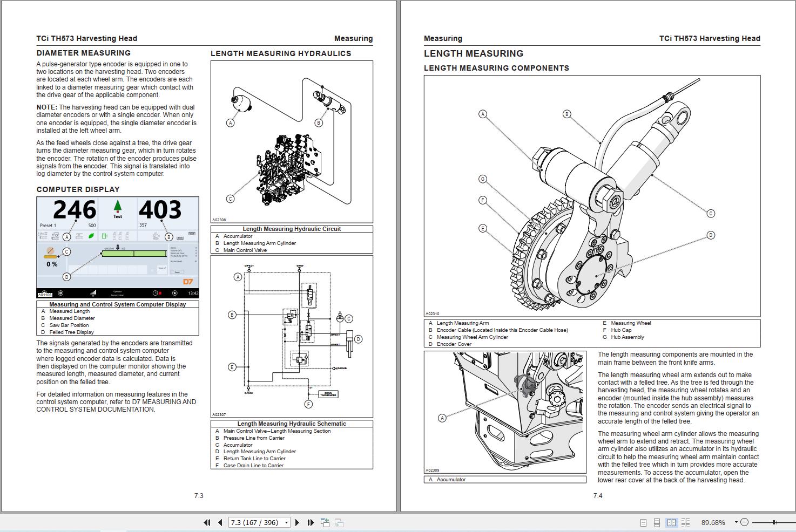Jump to the first page of the document
The height and width of the screenshot is (532, 796).
(207, 522)
